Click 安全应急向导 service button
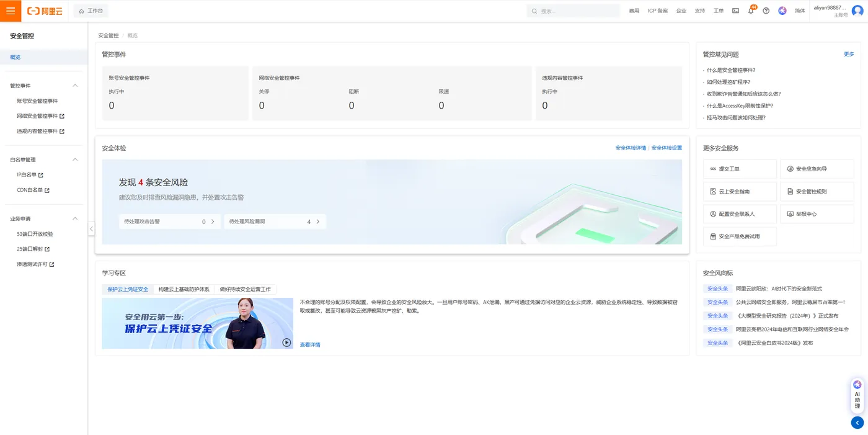Image resolution: width=868 pixels, height=435 pixels. 817,169
